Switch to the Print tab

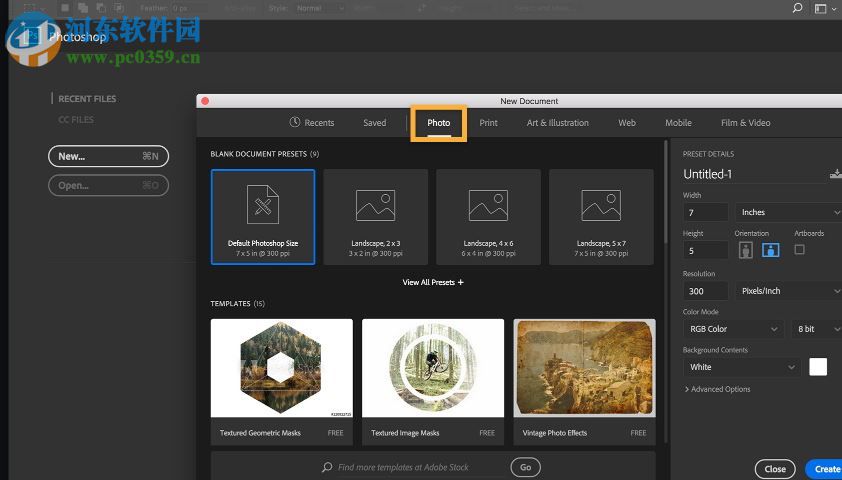point(488,123)
